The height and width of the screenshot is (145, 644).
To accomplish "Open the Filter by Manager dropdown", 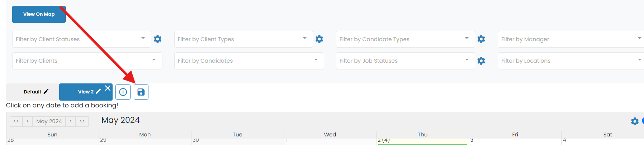I will (571, 39).
